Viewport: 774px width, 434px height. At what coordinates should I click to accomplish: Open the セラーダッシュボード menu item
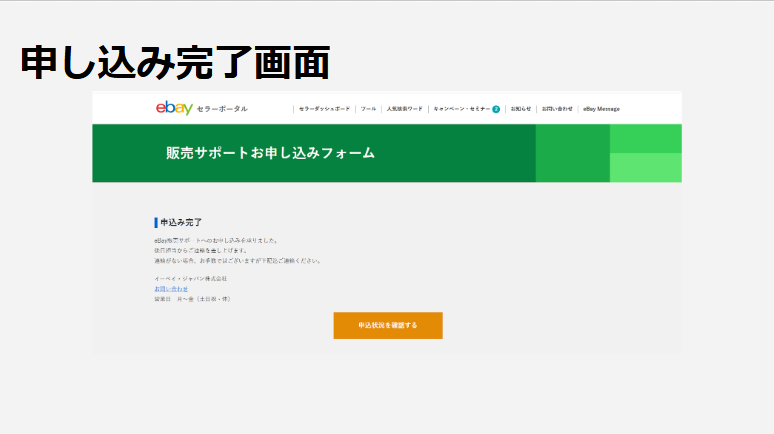coord(324,109)
